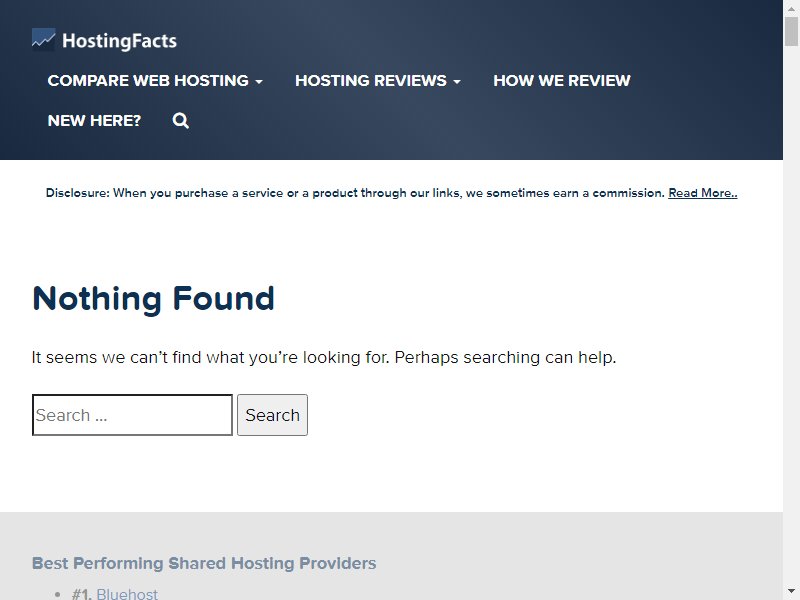
Task: Click the HostingFacts chart logo icon
Action: point(43,40)
